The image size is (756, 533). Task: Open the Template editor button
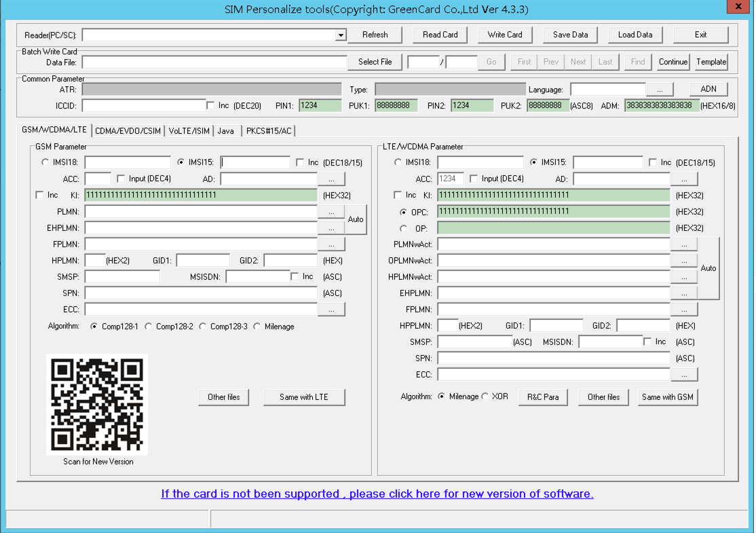point(711,61)
